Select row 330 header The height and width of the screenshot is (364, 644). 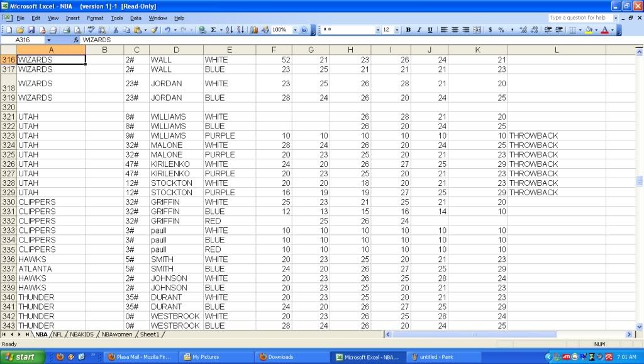pos(8,202)
